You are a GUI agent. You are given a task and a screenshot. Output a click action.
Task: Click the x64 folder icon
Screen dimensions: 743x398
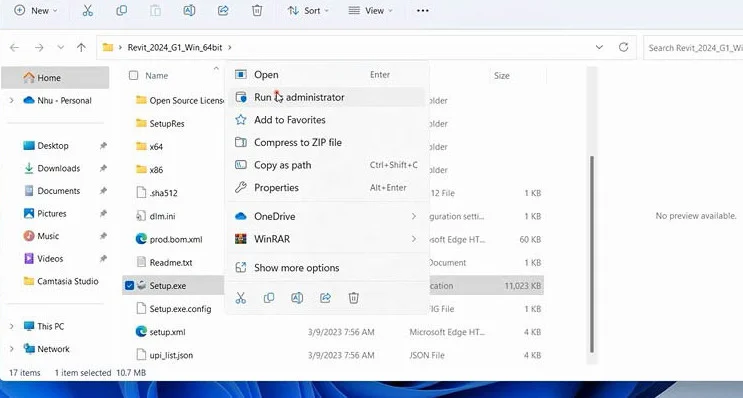click(141, 146)
